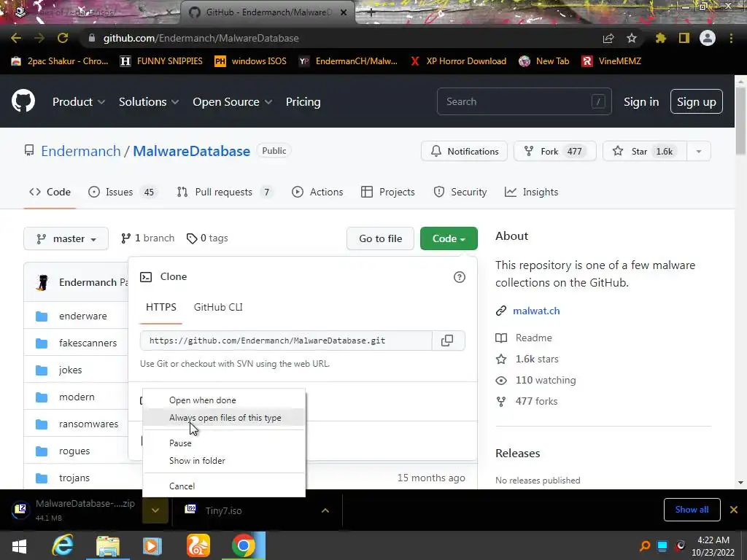747x560 pixels.
Task: Focus the GitHub search field
Action: (x=524, y=101)
